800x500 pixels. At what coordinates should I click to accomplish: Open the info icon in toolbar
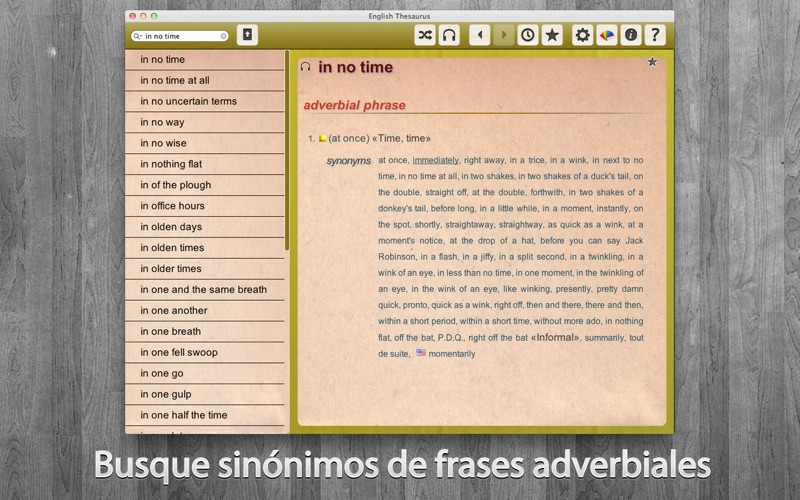click(x=631, y=35)
